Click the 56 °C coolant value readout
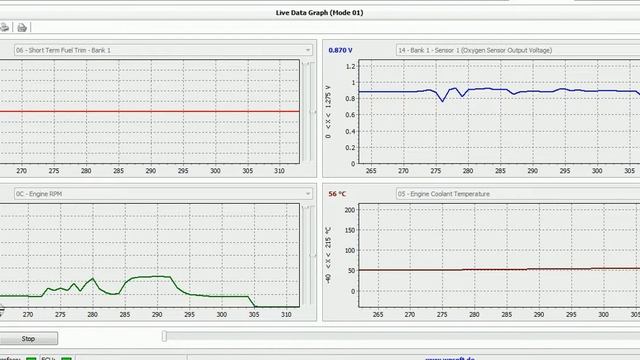This screenshot has width=640, height=360. [x=337, y=194]
